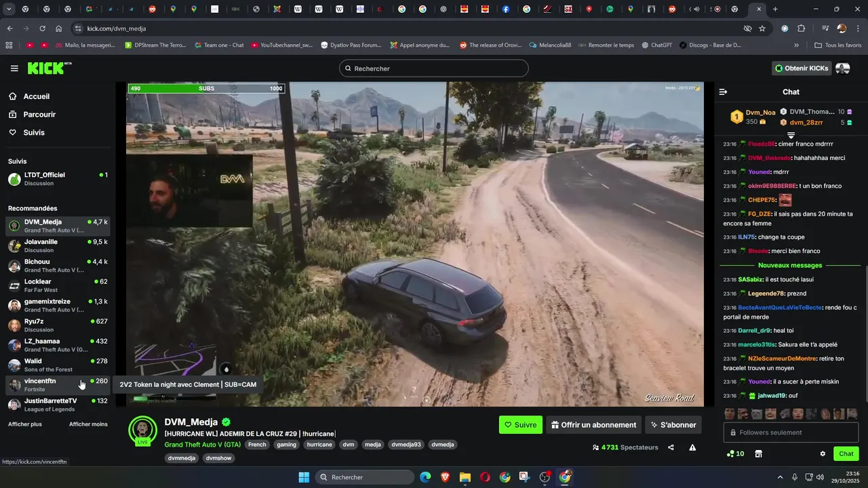Click Grand Theft Auto V (GTA) category link
868x488 pixels.
202,445
